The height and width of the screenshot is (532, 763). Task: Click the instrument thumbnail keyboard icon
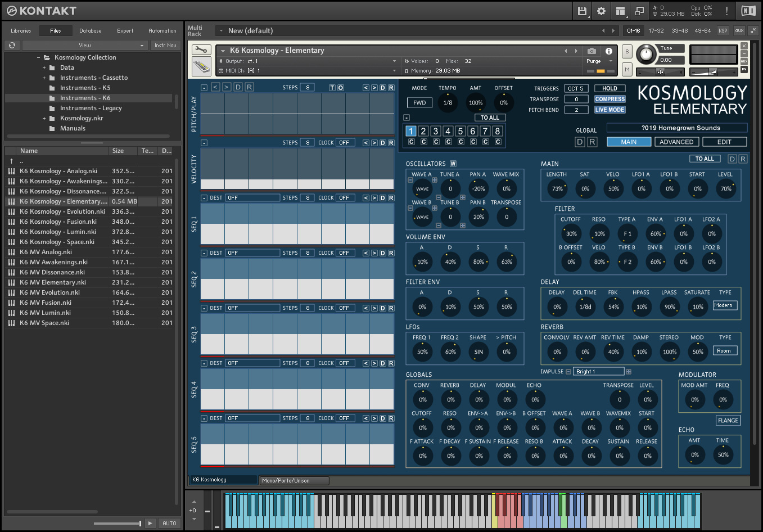[201, 67]
